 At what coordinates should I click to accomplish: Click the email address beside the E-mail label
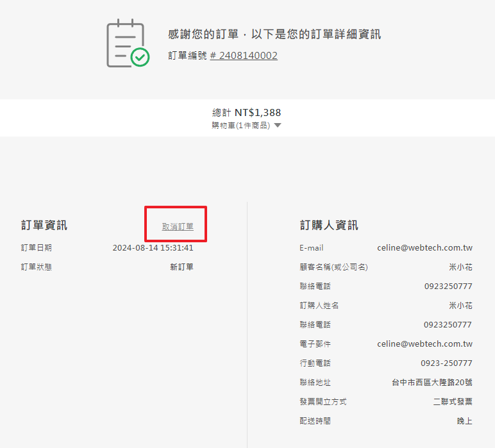(424, 248)
